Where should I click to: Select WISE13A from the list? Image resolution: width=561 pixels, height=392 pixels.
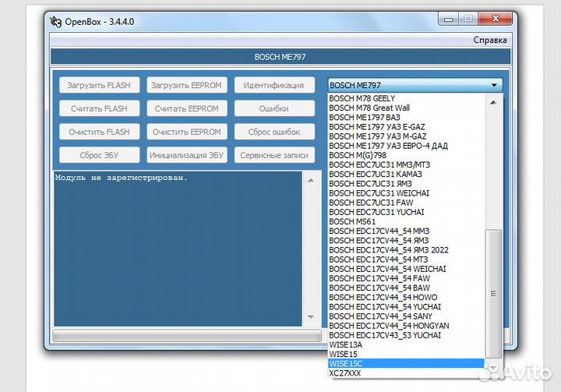406,345
